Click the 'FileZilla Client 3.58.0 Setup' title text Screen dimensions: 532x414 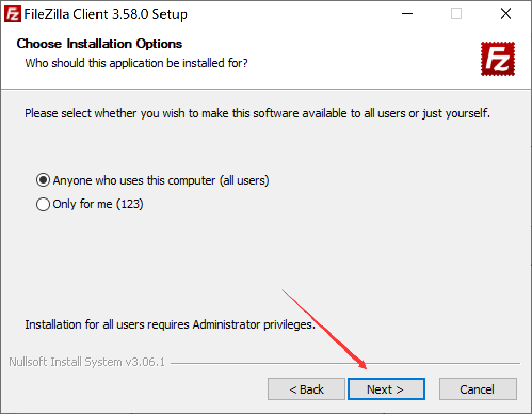(x=106, y=14)
